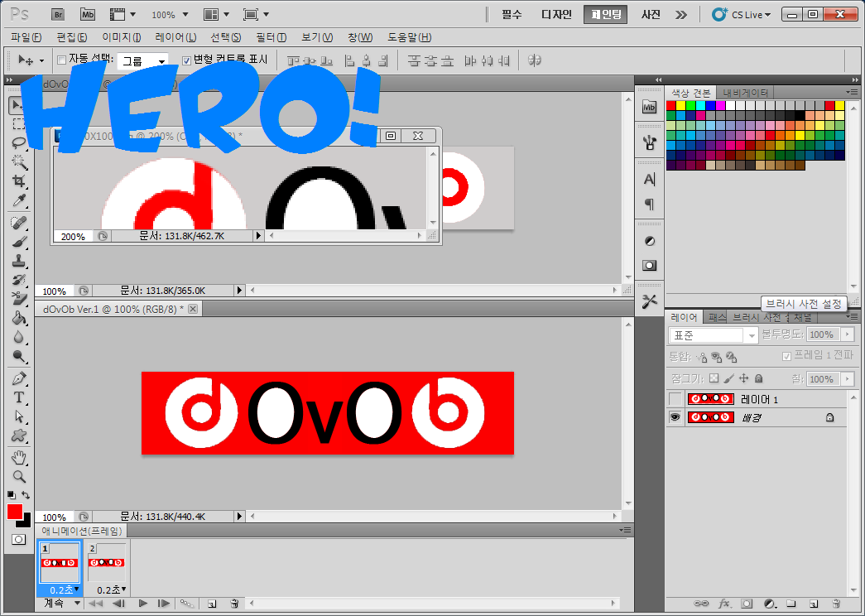Open the 레이어(L) menu
The width and height of the screenshot is (865, 616).
pyautogui.click(x=176, y=37)
